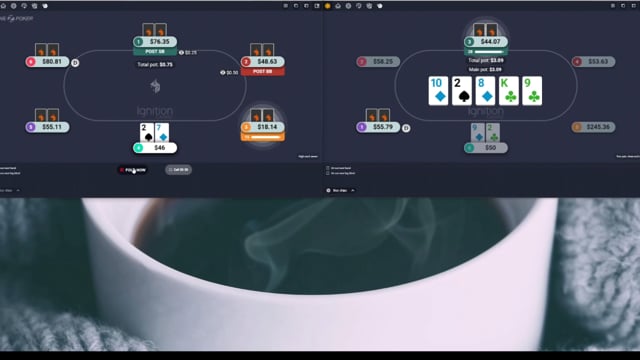640x360 pixels.
Task: Select player seat with $55.79 stack
Action: tap(378, 127)
